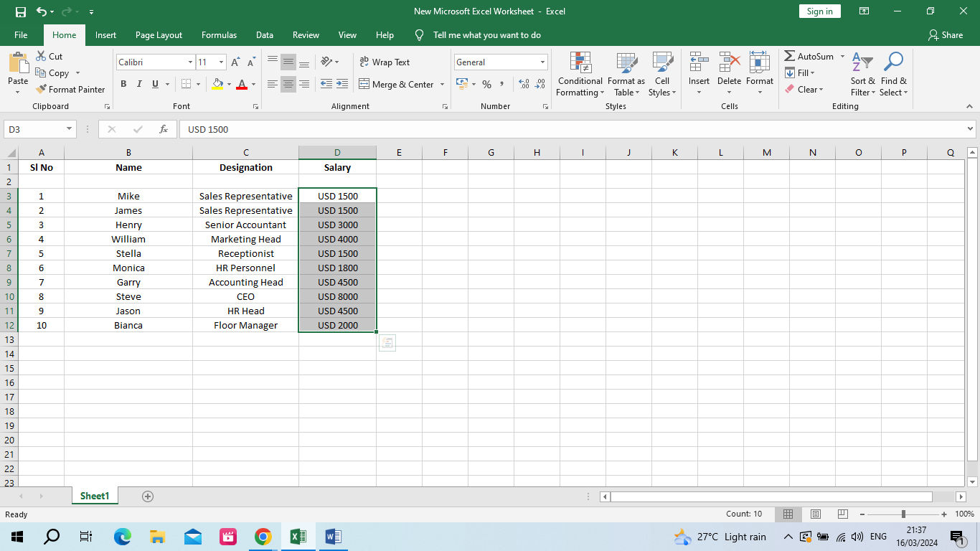Click Find & Select button

pos(894,74)
